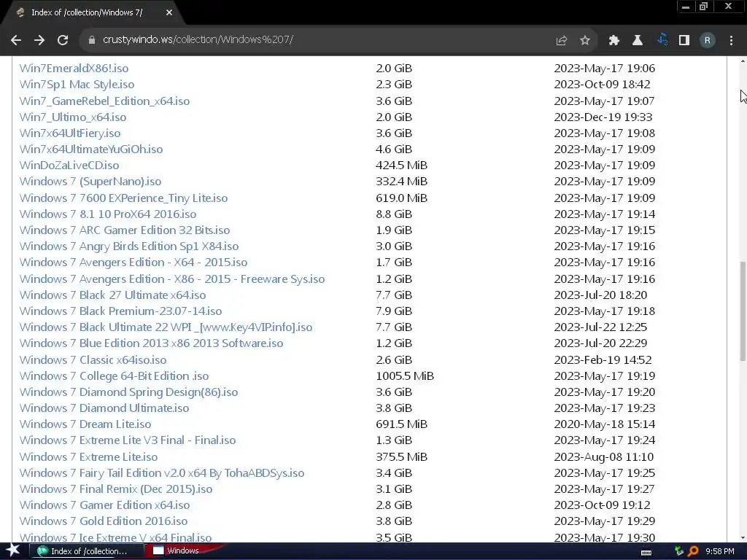Download Windows 7 Diamond Ultimate.iso
Screen dimensions: 747x560
[x=104, y=408]
